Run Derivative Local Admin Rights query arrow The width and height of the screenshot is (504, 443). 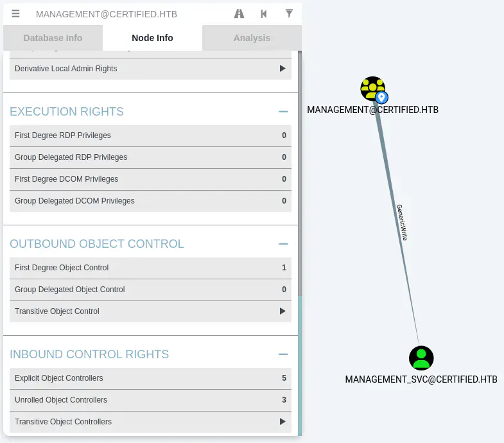tap(282, 69)
